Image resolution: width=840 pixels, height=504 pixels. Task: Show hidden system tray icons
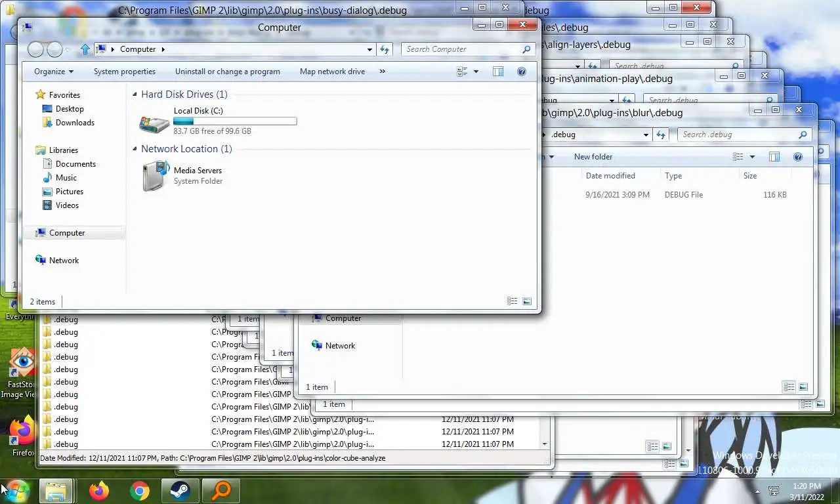(757, 491)
